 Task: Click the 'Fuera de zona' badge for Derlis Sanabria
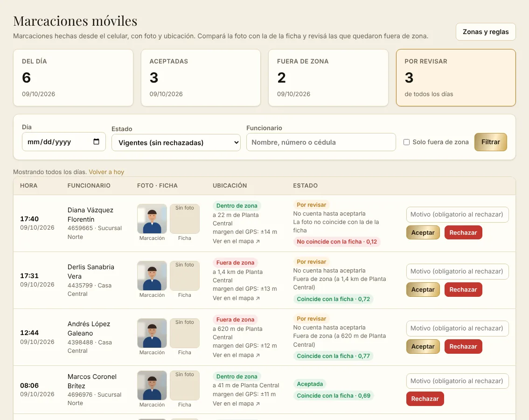235,263
